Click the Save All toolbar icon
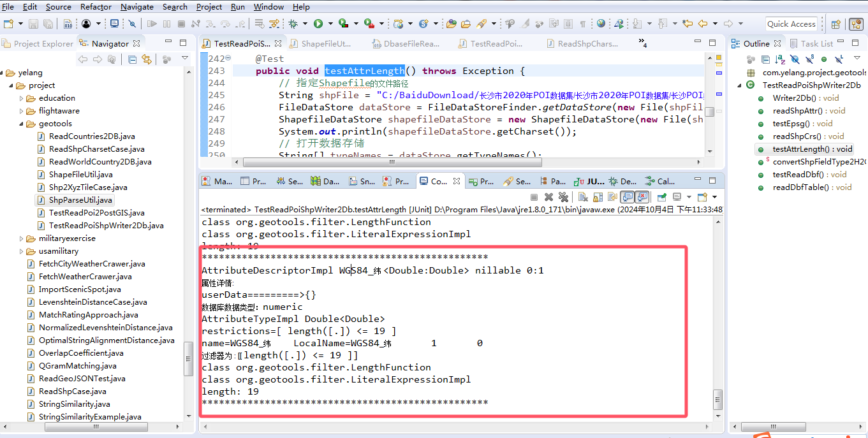Screen dimensions: 868x438 pos(48,24)
